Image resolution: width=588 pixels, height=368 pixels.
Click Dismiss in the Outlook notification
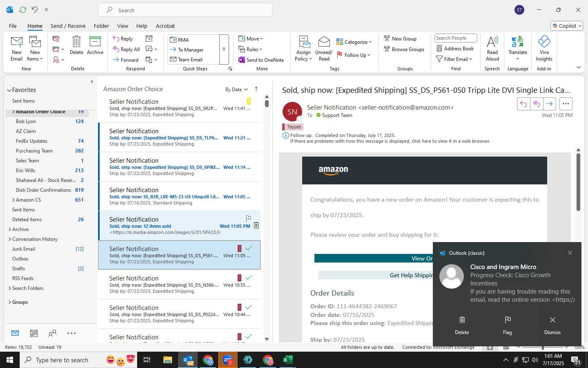point(552,325)
